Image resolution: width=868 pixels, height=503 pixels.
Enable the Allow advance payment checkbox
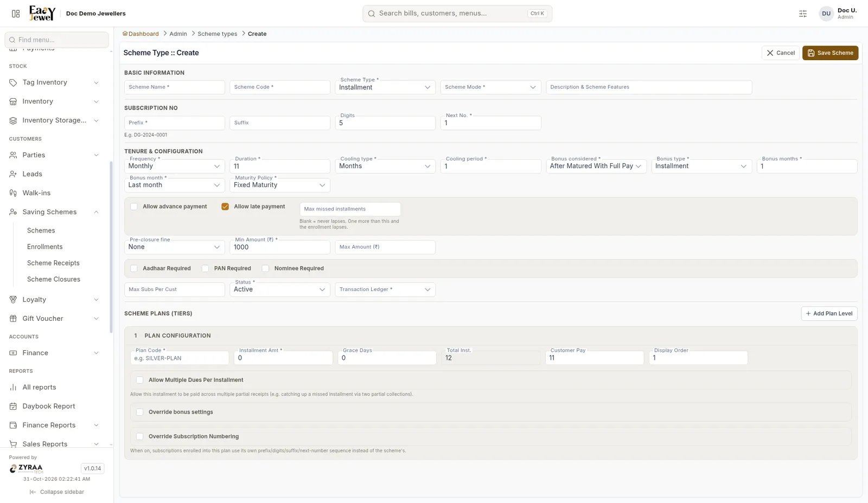tap(134, 207)
